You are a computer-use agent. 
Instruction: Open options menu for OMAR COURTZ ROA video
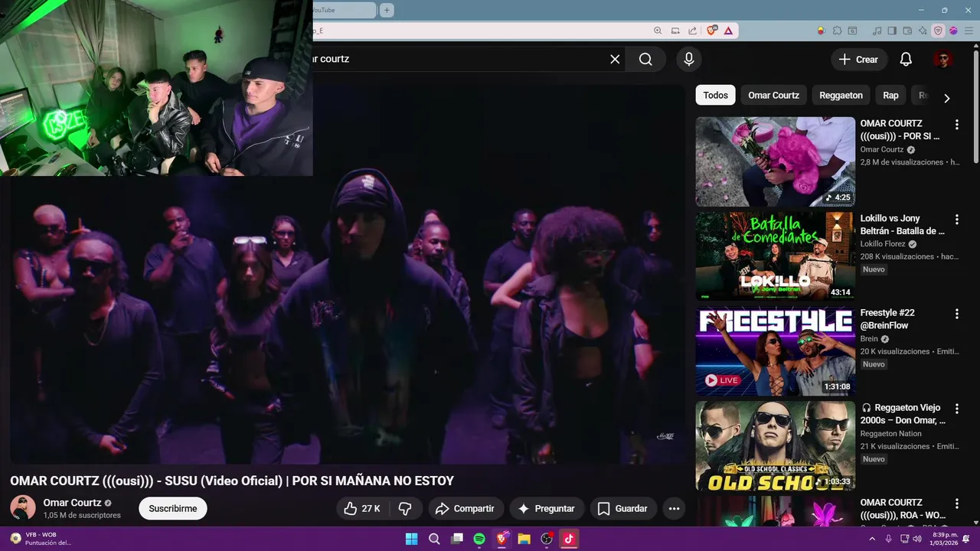coord(956,504)
